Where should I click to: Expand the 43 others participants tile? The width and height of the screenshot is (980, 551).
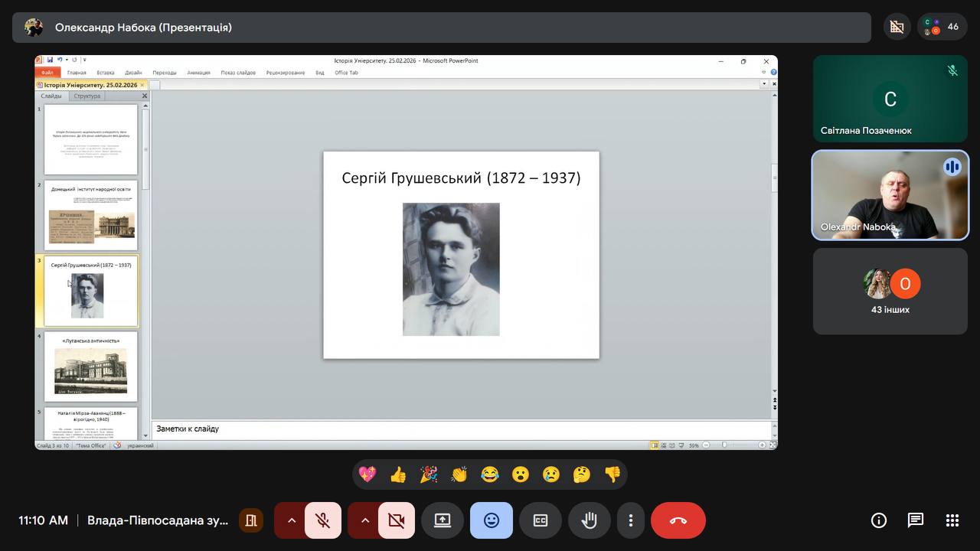coord(890,292)
